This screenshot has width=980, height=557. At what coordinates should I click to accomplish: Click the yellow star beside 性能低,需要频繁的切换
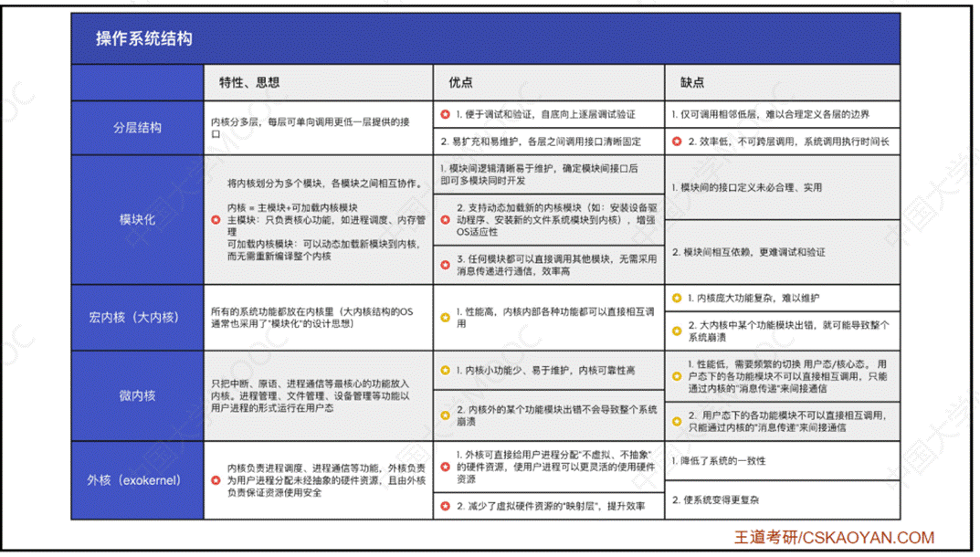click(x=677, y=376)
